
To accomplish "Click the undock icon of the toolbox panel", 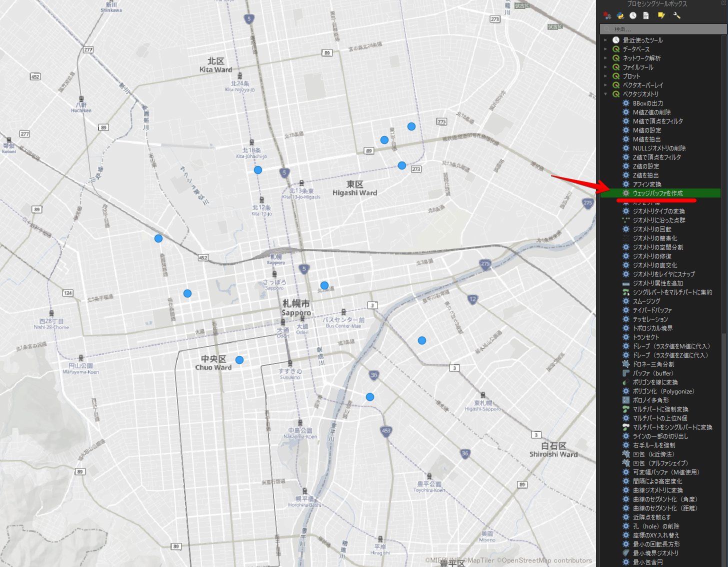I will [723, 3].
